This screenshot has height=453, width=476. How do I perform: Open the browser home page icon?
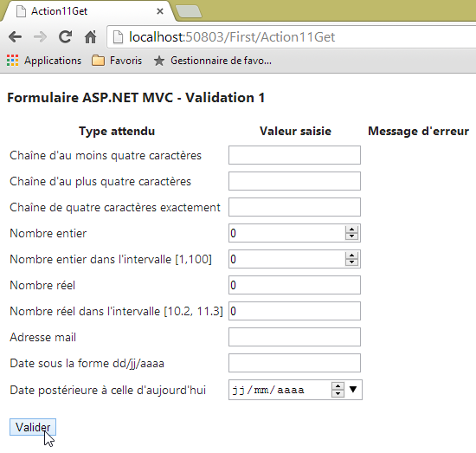[90, 37]
